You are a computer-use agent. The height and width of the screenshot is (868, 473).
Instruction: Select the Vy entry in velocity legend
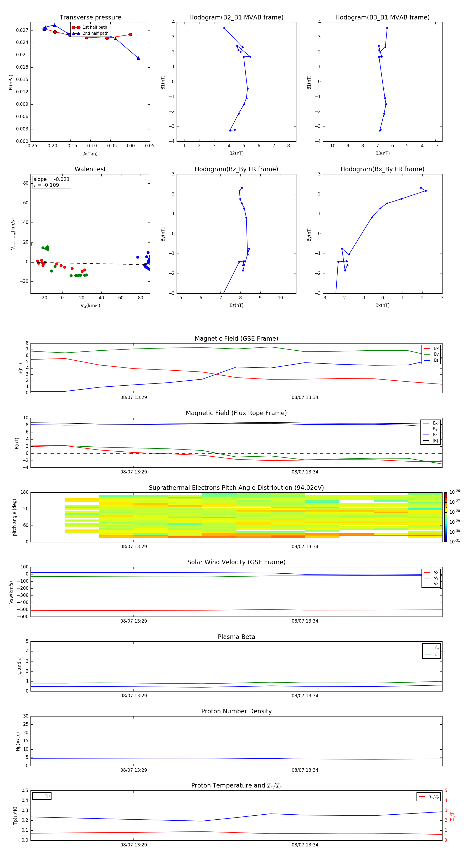pyautogui.click(x=431, y=578)
